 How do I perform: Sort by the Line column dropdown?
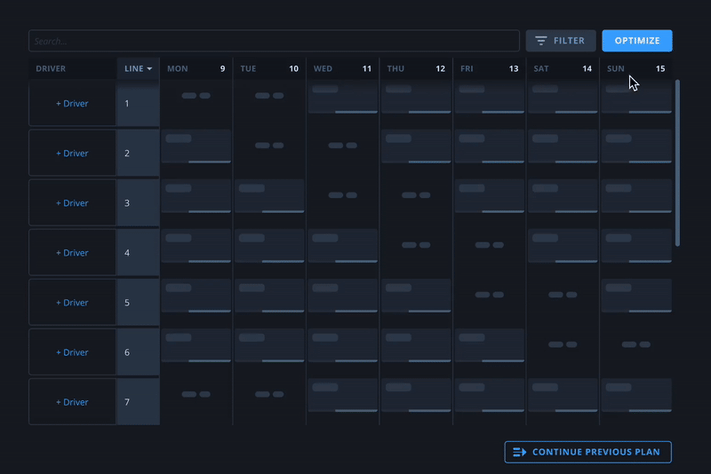click(138, 68)
